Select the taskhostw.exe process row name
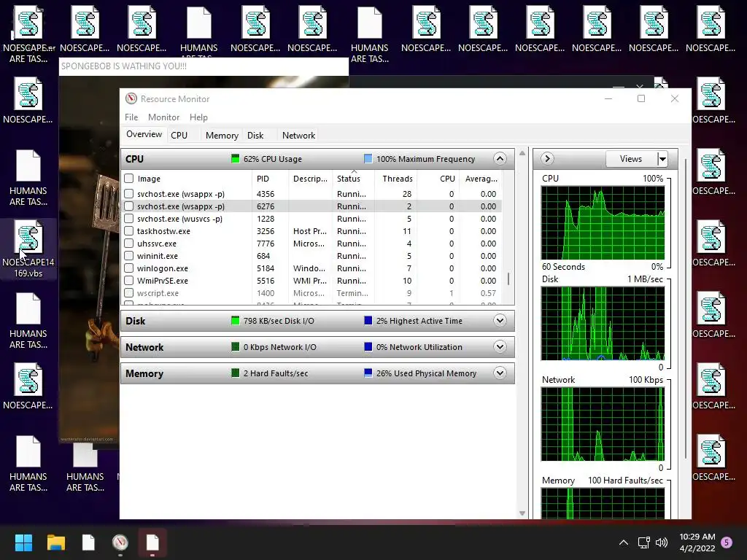 click(x=163, y=231)
